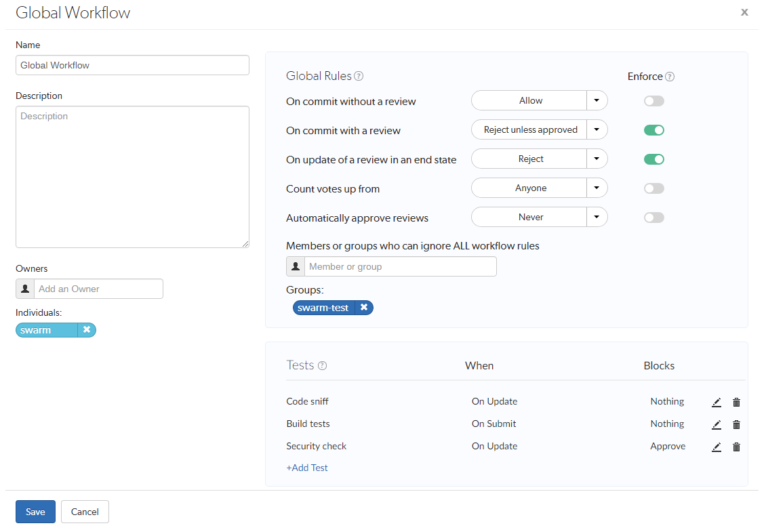766x532 pixels.
Task: Edit the Code sniff test
Action: 717,402
